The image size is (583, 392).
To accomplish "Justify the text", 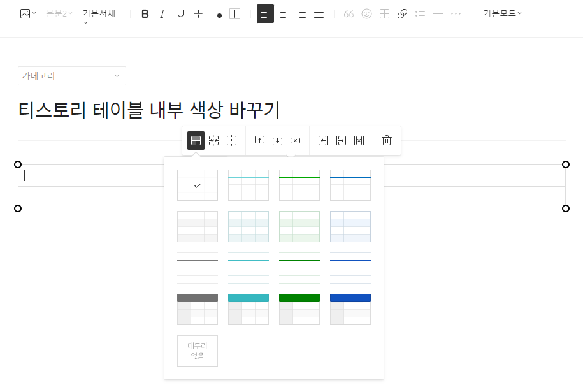I will pyautogui.click(x=319, y=14).
